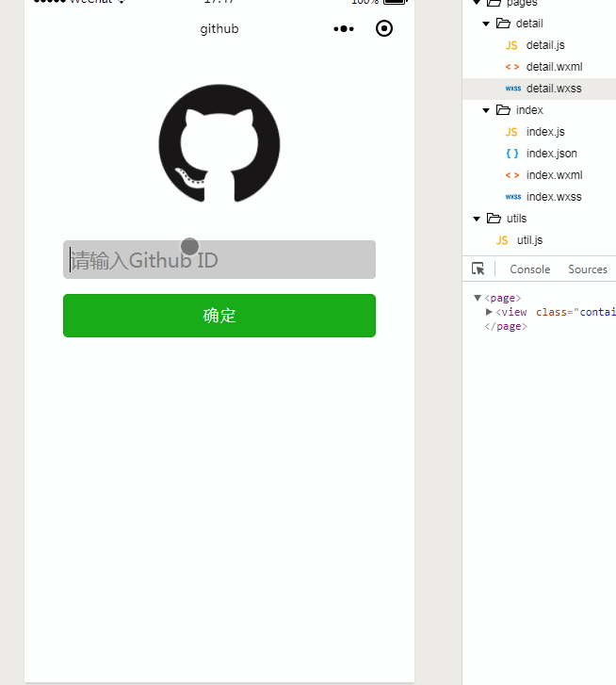Activate the element inspector picker icon
The width and height of the screenshot is (616, 685).
pyautogui.click(x=478, y=269)
